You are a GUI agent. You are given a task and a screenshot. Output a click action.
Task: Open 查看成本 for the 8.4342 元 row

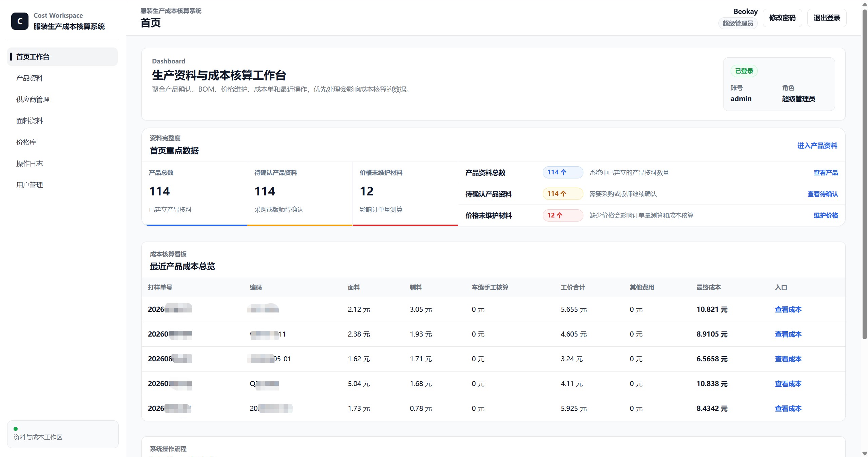[x=788, y=408]
